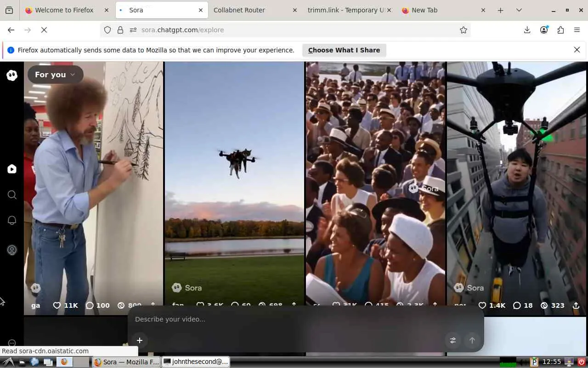Open Firefox View recent browsing icon
The width and height of the screenshot is (588, 368).
tap(9, 10)
